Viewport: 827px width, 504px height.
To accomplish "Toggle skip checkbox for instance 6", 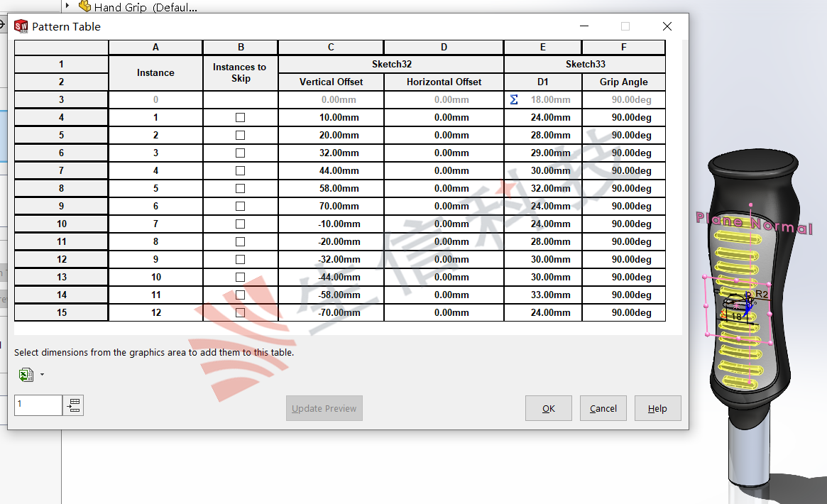I will [240, 207].
